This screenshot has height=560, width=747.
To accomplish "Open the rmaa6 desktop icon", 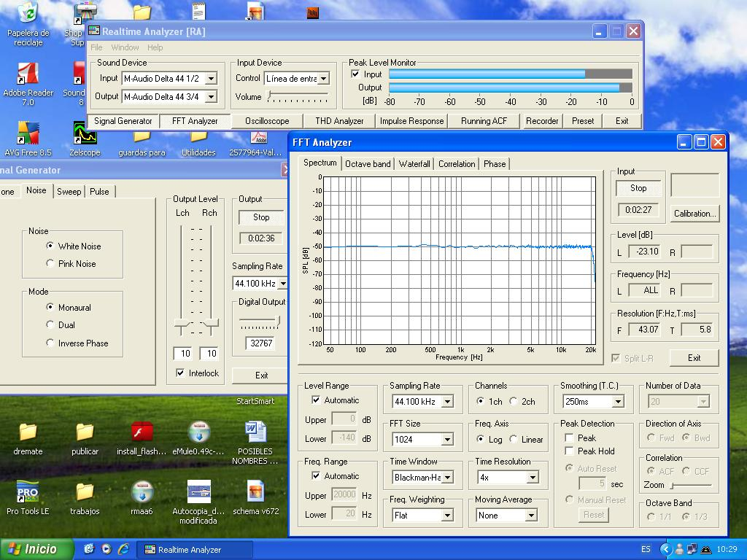I will click(x=142, y=492).
